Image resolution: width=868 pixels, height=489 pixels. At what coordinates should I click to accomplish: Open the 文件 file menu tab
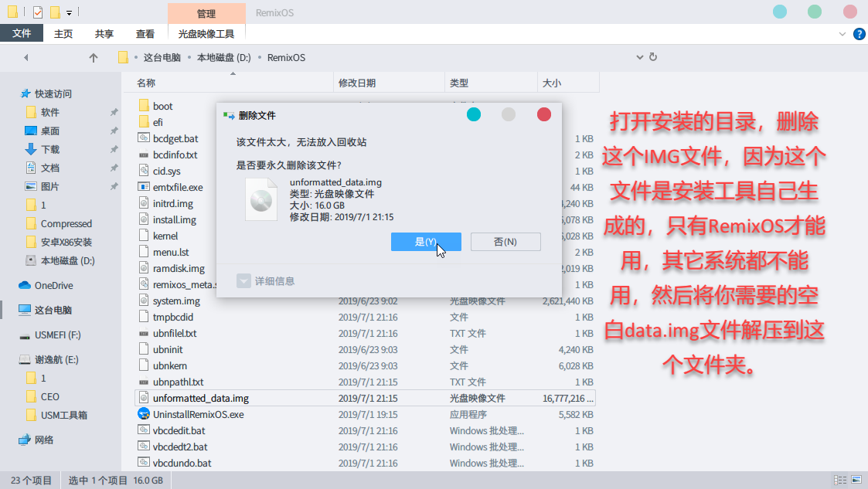coord(22,33)
